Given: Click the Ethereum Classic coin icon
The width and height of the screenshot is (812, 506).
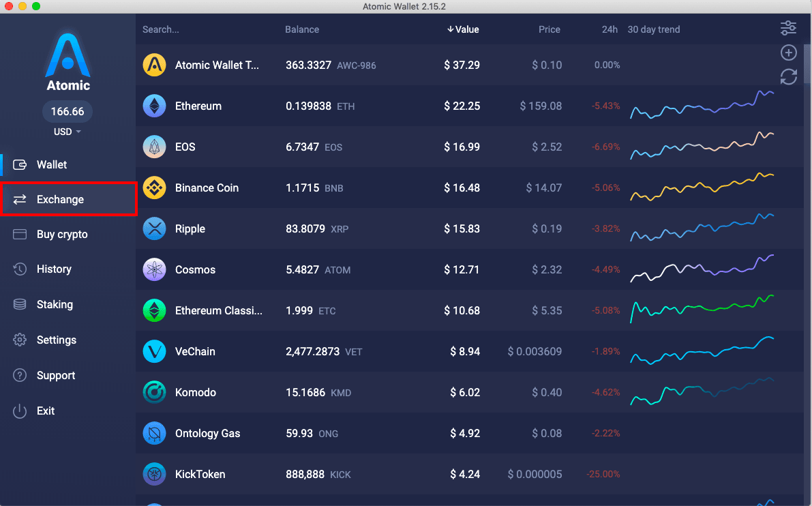Looking at the screenshot, I should point(154,311).
